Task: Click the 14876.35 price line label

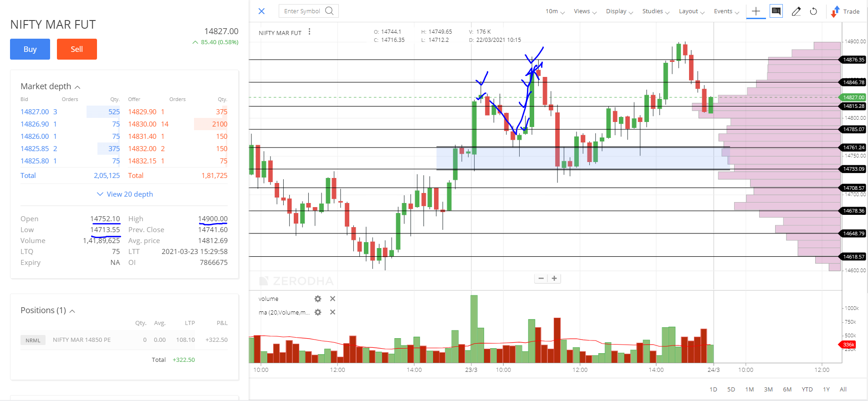Action: (853, 60)
